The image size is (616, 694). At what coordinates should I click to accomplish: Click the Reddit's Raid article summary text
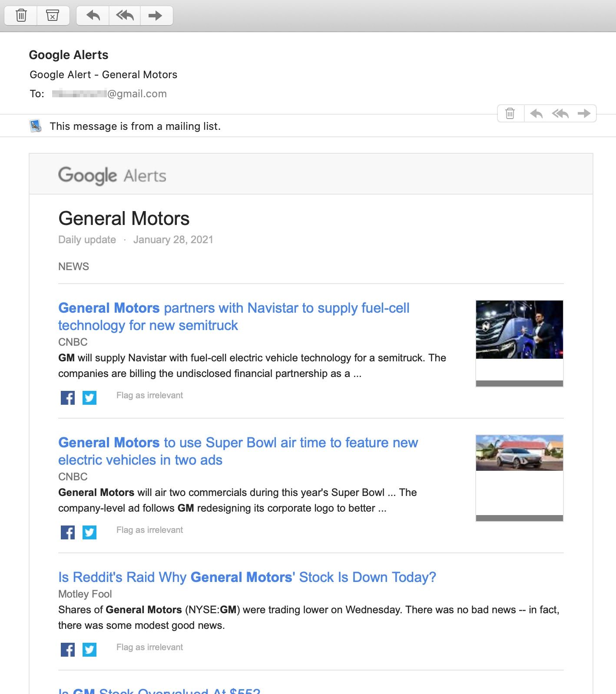pyautogui.click(x=309, y=618)
